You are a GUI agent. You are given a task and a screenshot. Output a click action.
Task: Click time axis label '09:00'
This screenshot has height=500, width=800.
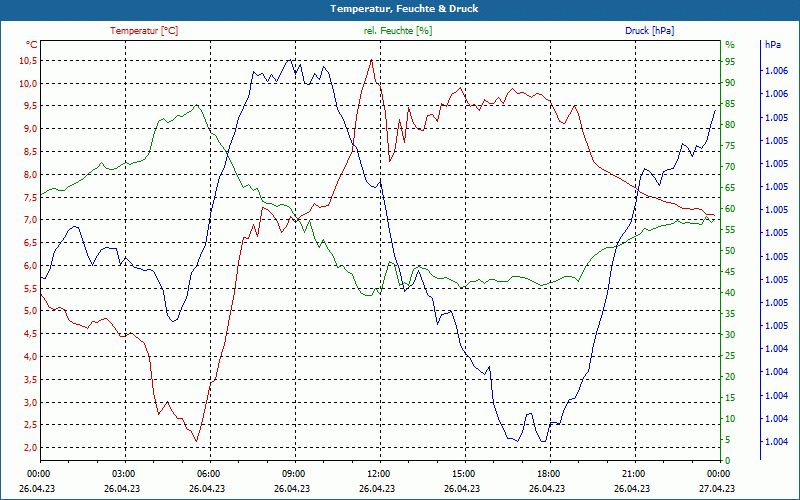tap(294, 473)
